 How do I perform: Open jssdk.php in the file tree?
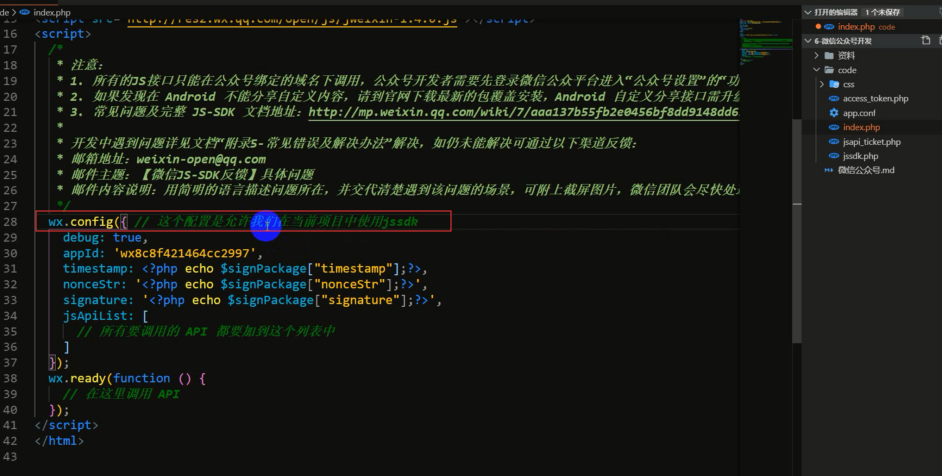point(860,156)
